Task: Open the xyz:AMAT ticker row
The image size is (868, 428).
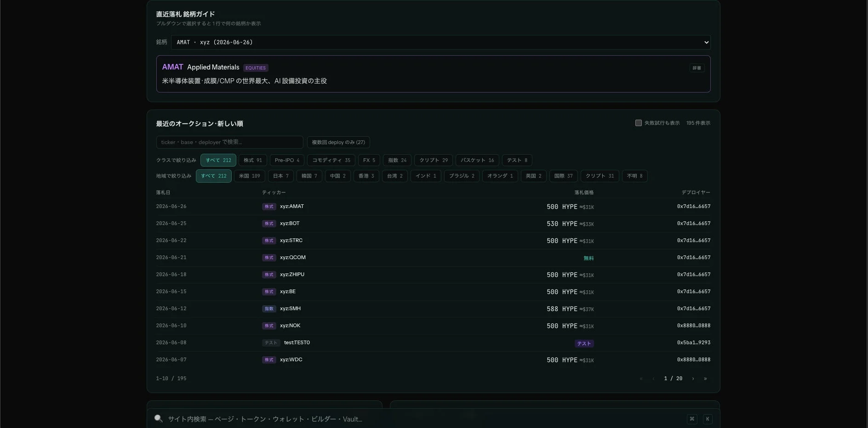Action: tap(292, 207)
